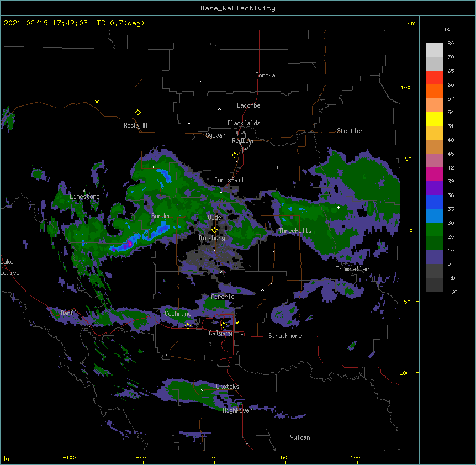Select the yellow diamond marker above Calgary label

[x=224, y=325]
